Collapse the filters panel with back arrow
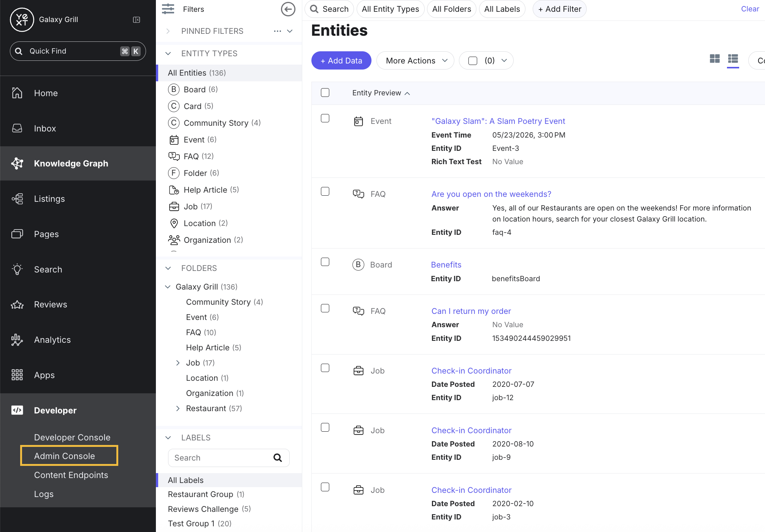Image resolution: width=765 pixels, height=532 pixels. [288, 9]
